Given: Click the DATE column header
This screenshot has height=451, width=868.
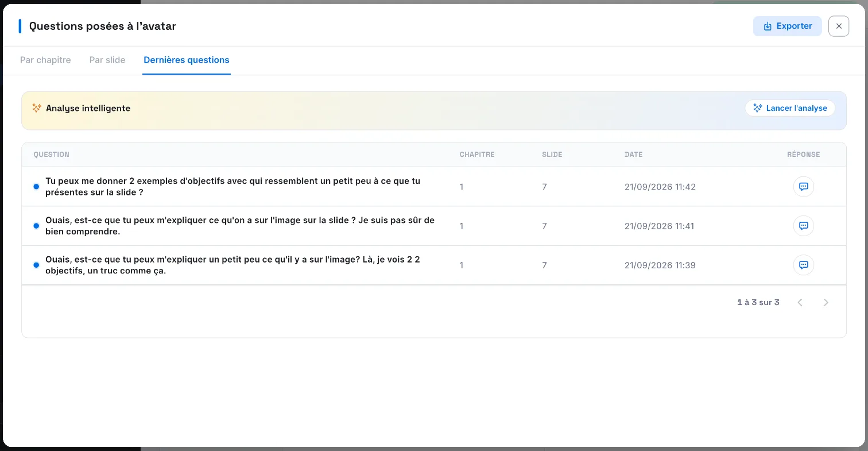Looking at the screenshot, I should tap(634, 155).
